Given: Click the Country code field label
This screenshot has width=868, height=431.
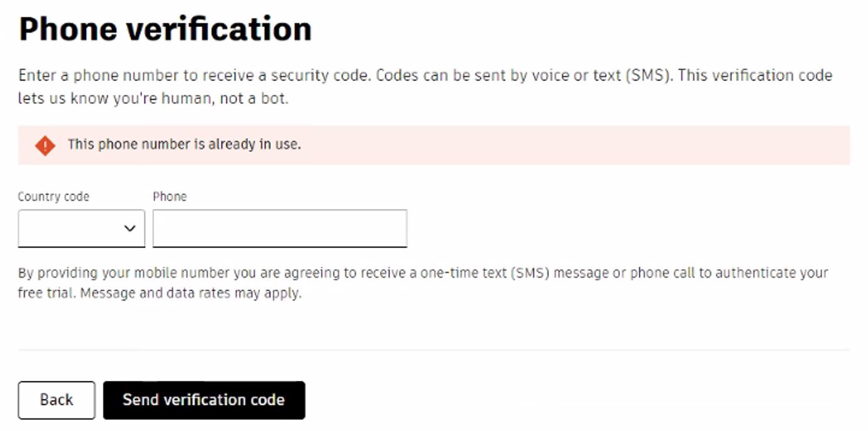Looking at the screenshot, I should click(x=53, y=196).
